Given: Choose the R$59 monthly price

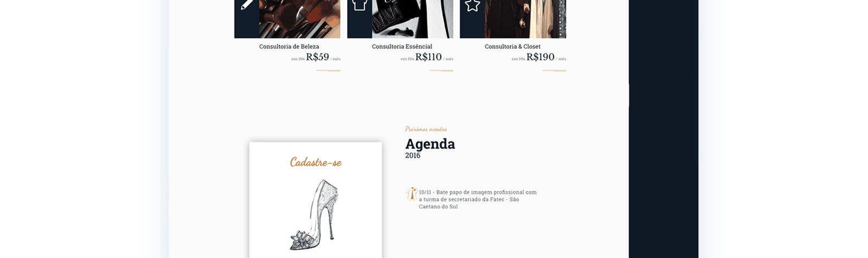Looking at the screenshot, I should tap(317, 57).
